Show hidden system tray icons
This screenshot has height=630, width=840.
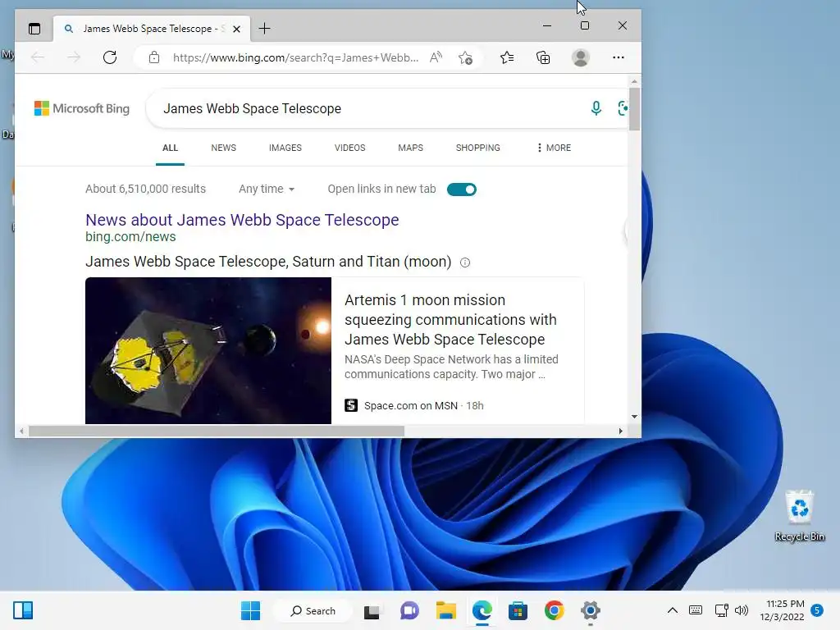tap(673, 610)
